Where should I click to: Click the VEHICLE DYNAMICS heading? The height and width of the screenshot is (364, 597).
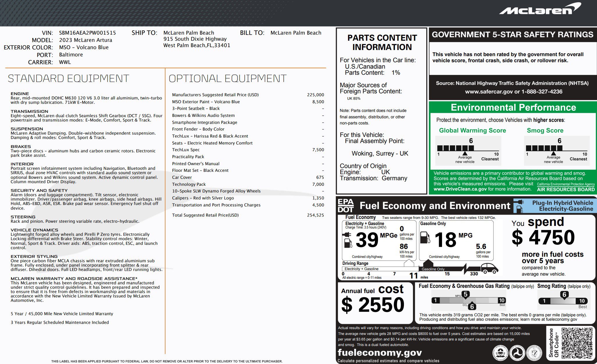[34, 230]
